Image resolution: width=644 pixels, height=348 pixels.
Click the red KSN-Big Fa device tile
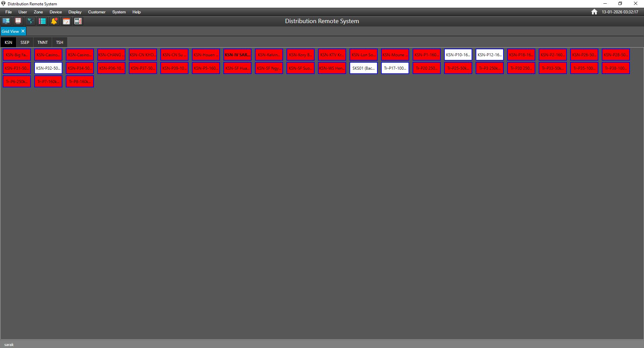[16, 55]
